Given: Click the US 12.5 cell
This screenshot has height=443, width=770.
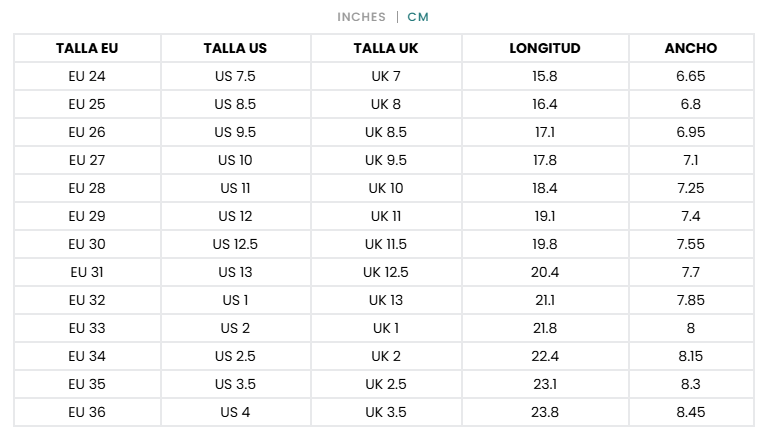Looking at the screenshot, I should pyautogui.click(x=235, y=244).
